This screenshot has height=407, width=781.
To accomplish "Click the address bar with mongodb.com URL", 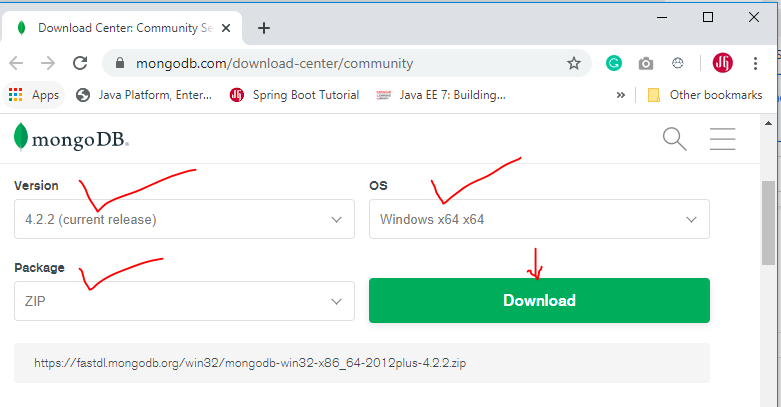I will tap(347, 63).
